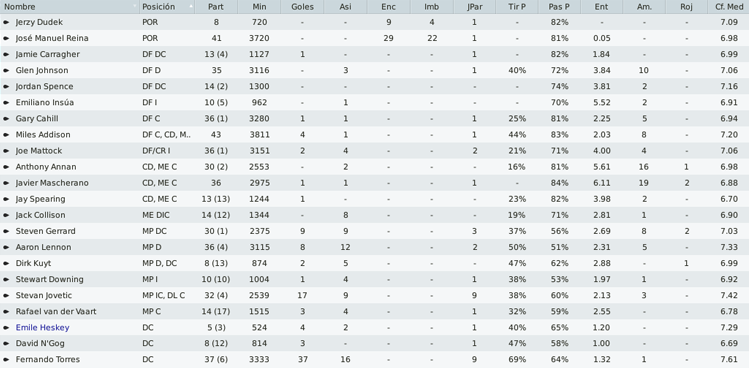
Task: Sort the table by Goles column
Action: coord(302,7)
